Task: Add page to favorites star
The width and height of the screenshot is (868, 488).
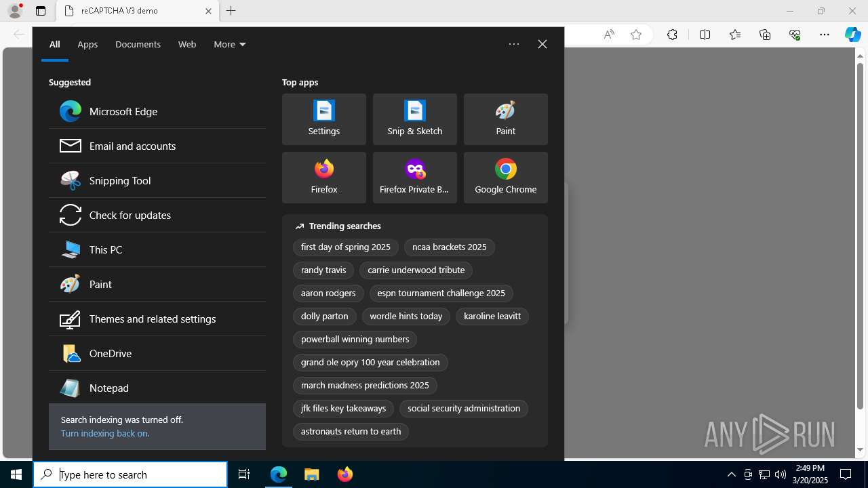Action: (636, 35)
